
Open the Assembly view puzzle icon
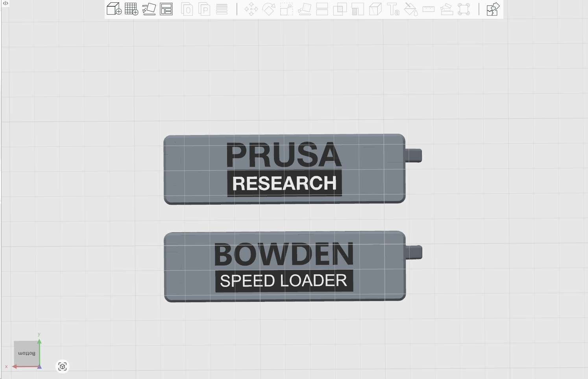tap(493, 9)
